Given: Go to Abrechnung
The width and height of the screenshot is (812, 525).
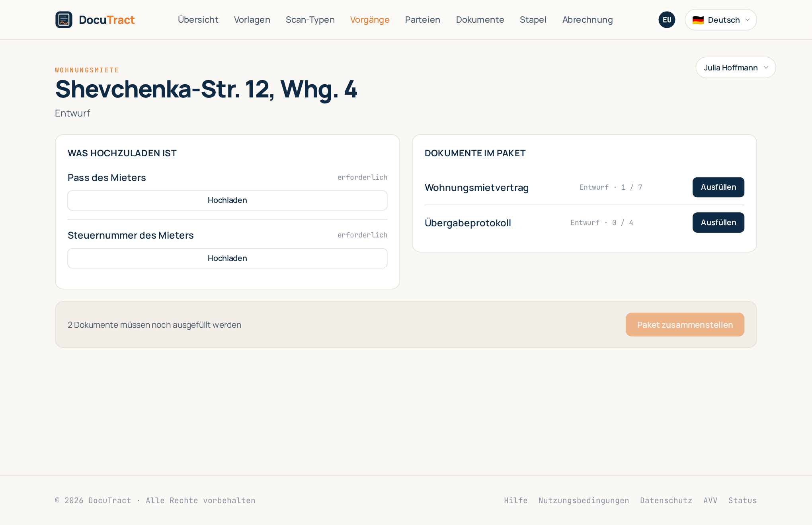Looking at the screenshot, I should pos(588,19).
